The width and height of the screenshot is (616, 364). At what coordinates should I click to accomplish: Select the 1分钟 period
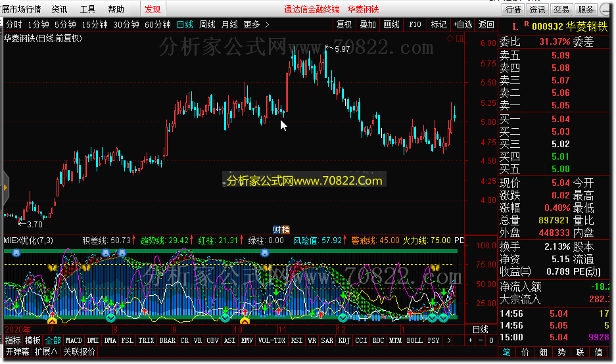[x=39, y=25]
